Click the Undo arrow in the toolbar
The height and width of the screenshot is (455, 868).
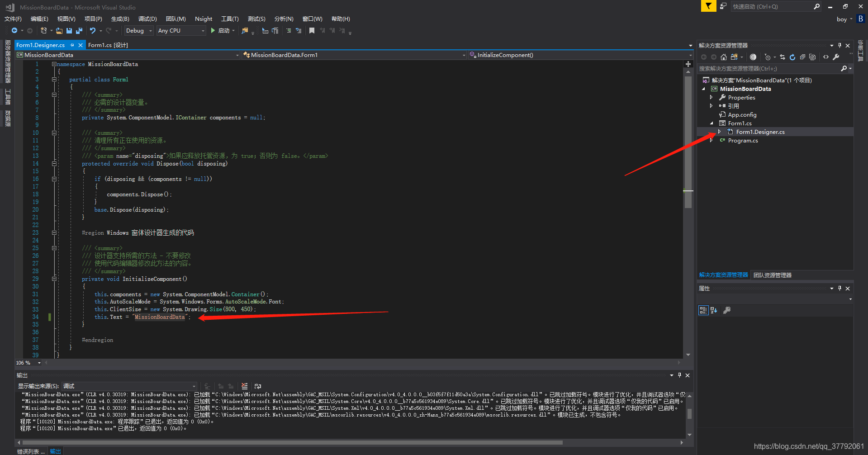pyautogui.click(x=92, y=30)
